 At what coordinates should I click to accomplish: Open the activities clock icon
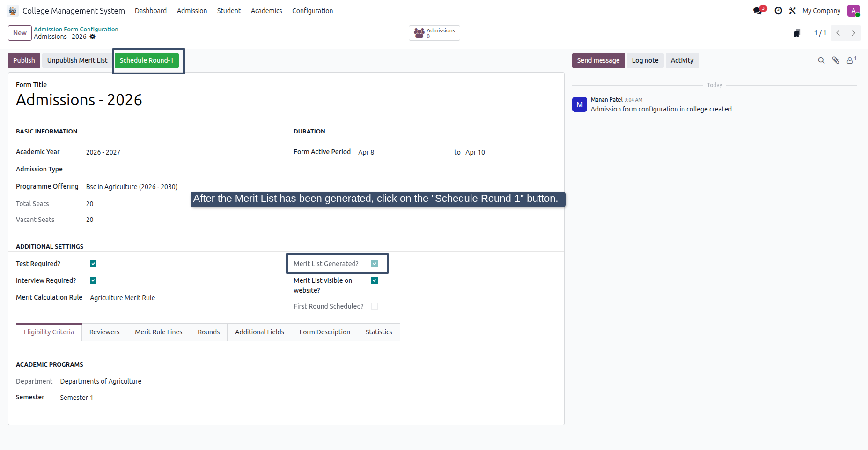click(778, 11)
